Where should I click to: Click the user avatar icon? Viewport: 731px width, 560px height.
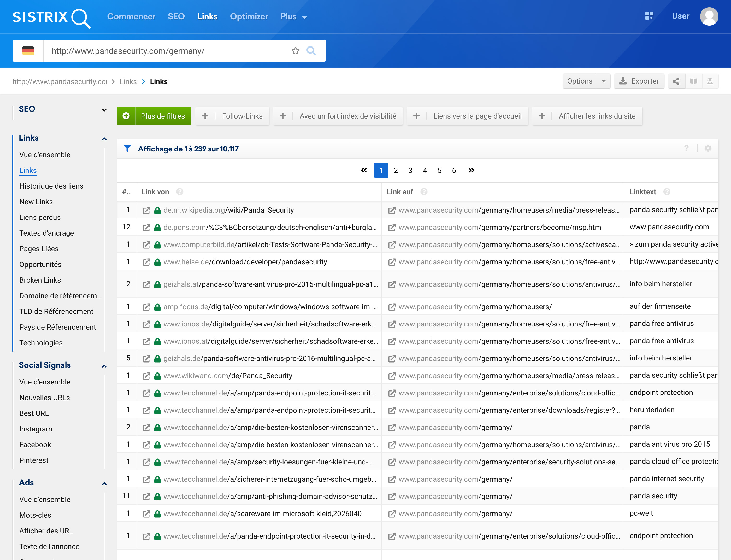click(709, 16)
